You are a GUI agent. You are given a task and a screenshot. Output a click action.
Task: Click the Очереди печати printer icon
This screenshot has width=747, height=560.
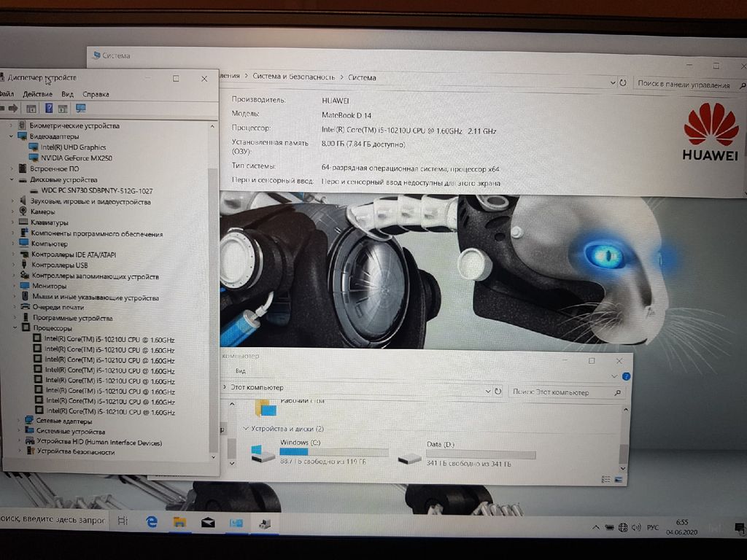[x=26, y=307]
